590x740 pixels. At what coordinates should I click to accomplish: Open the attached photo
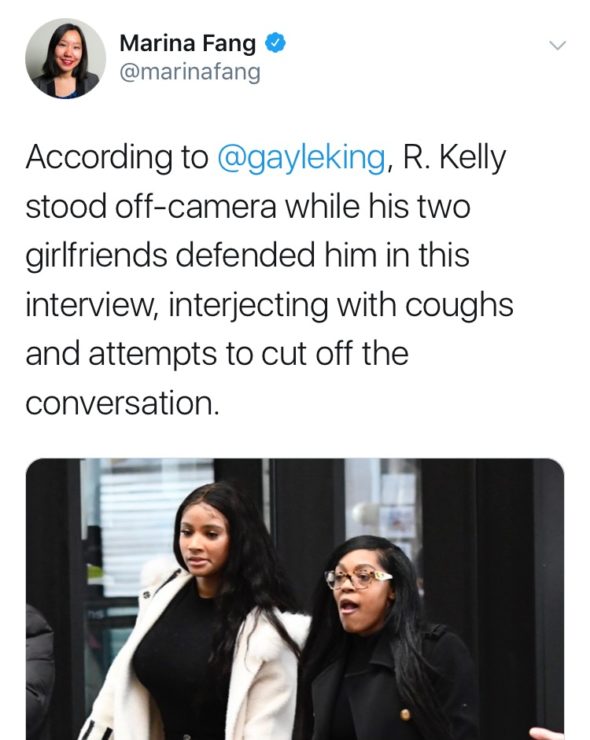coord(295,599)
